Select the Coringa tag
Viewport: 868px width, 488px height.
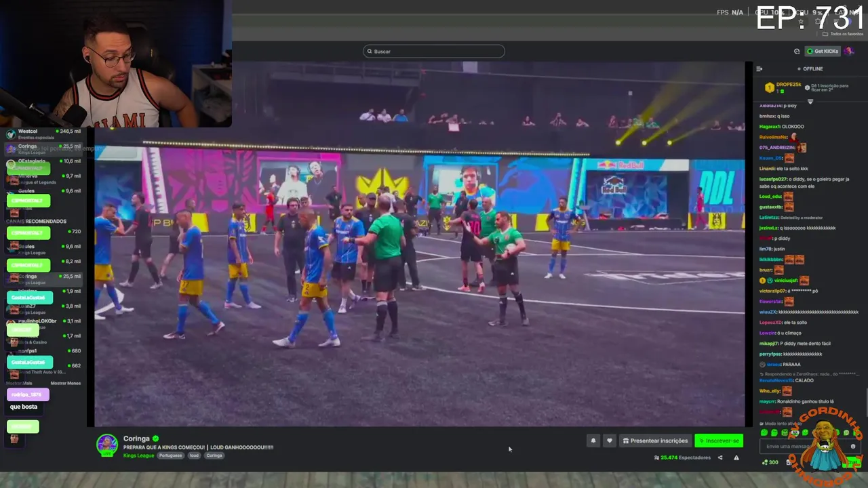coord(214,455)
